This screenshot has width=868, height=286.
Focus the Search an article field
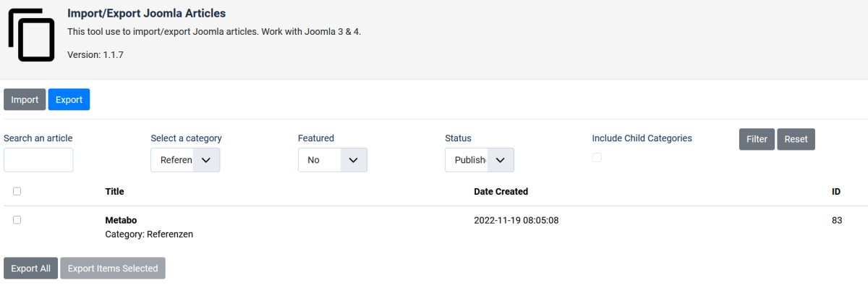[38, 160]
